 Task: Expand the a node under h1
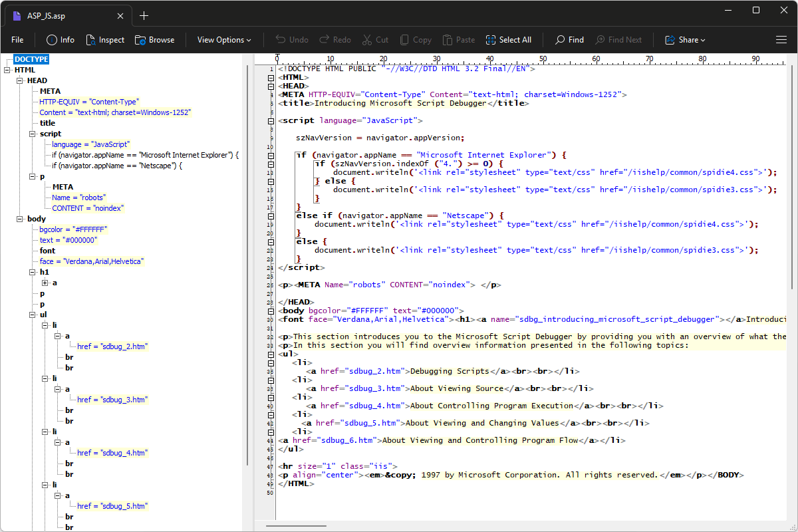click(45, 283)
